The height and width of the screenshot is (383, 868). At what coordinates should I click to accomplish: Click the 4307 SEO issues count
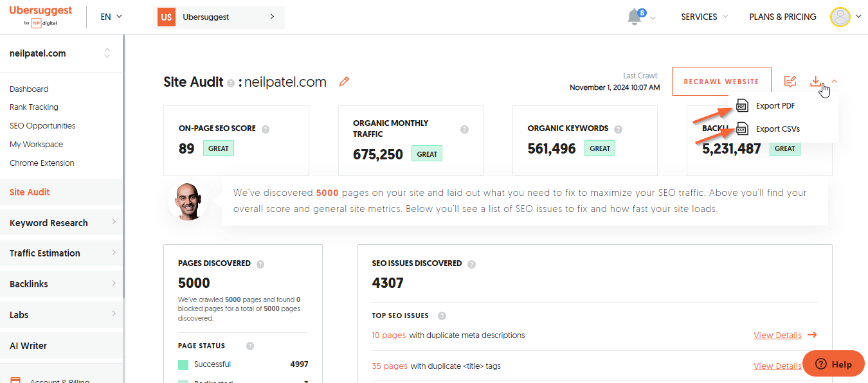point(388,283)
